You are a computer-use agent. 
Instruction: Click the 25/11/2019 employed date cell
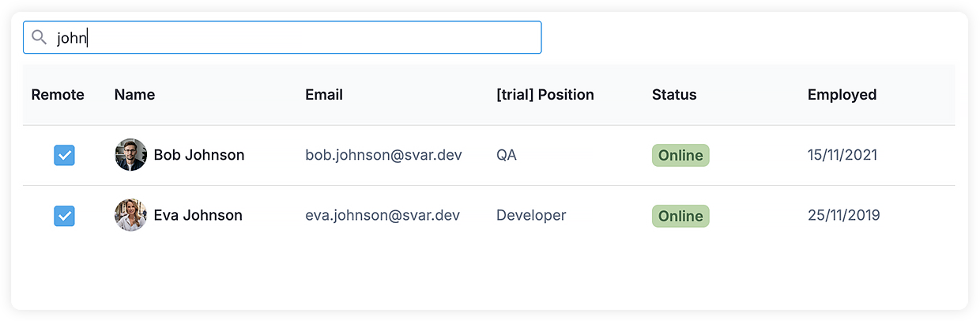[x=877, y=215]
